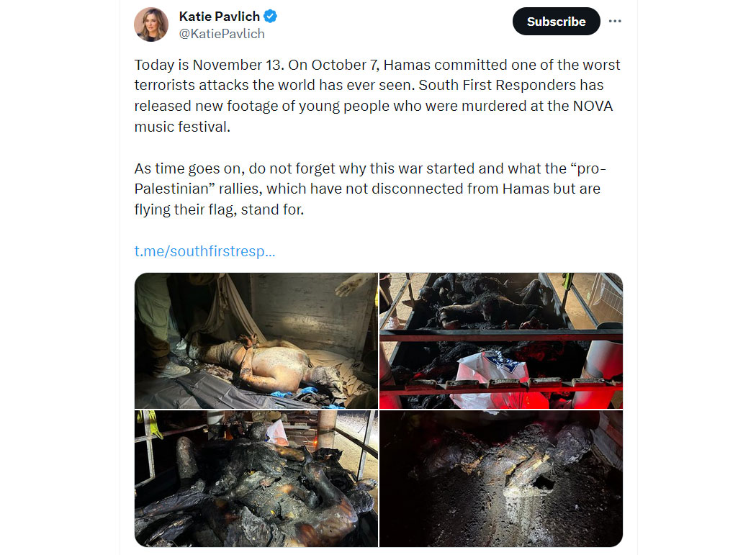Click the line beginning "Palestinian” rallies"
The width and height of the screenshot is (756, 555).
367,189
